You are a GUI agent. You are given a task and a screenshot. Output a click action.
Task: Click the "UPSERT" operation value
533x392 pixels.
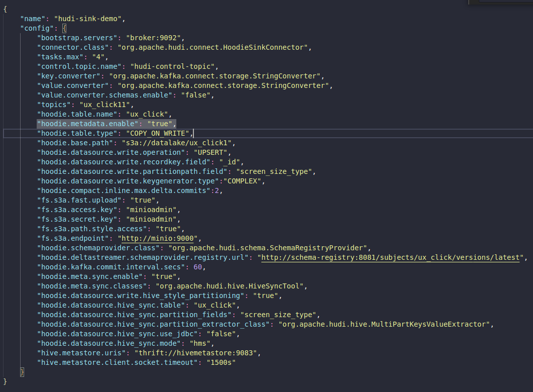coord(210,152)
